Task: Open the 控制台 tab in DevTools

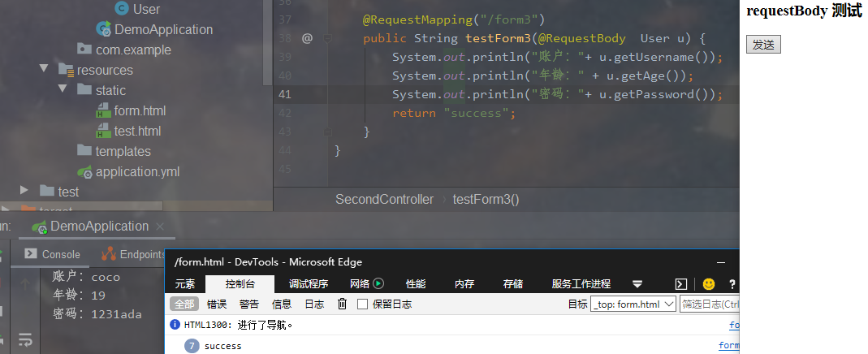Action: (x=240, y=283)
